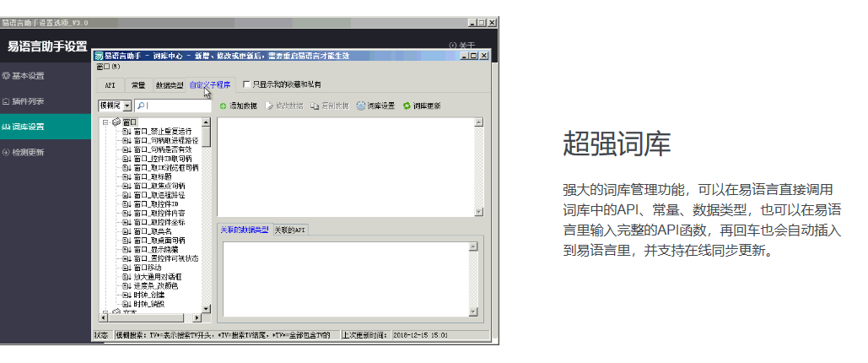This screenshot has height=363, width=868.
Task: Select tree item 窗口_取焦点句柄
Action: (159, 186)
